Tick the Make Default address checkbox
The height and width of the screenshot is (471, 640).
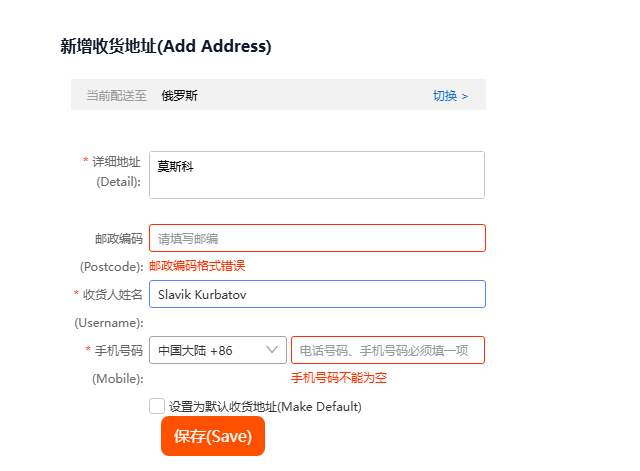[157, 406]
